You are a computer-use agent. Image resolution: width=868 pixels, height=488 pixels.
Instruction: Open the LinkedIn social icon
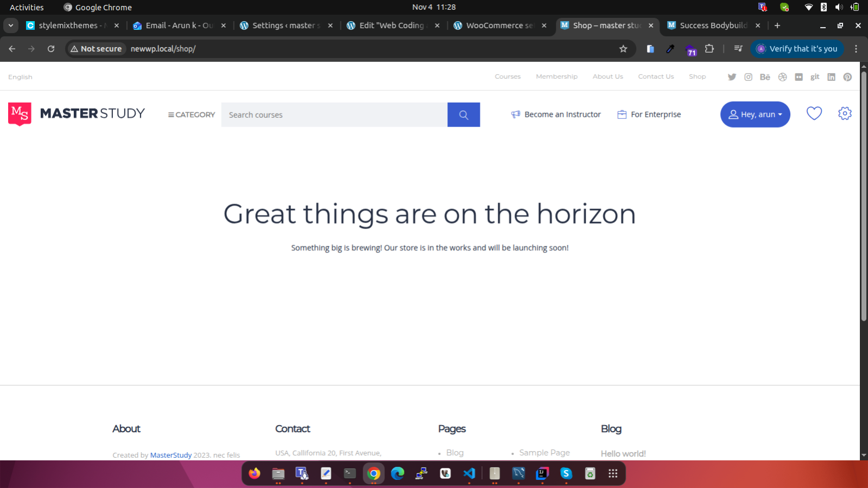point(831,77)
